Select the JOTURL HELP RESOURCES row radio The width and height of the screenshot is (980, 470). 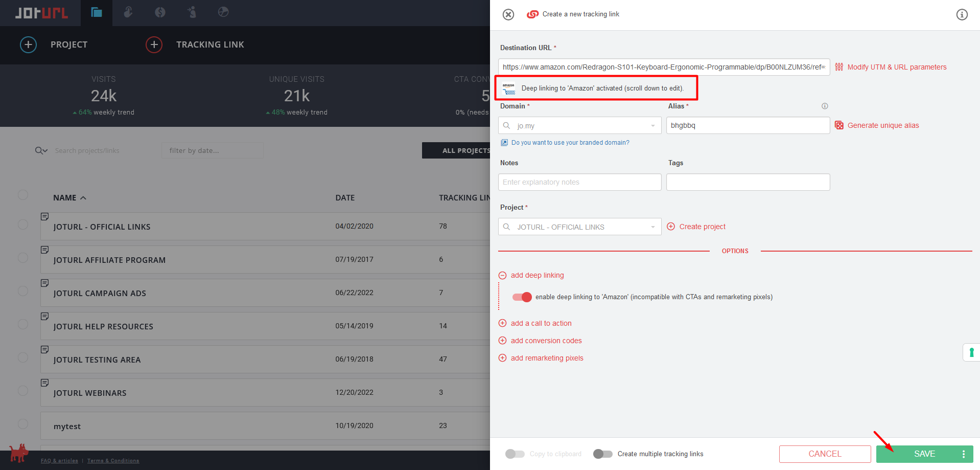23,324
